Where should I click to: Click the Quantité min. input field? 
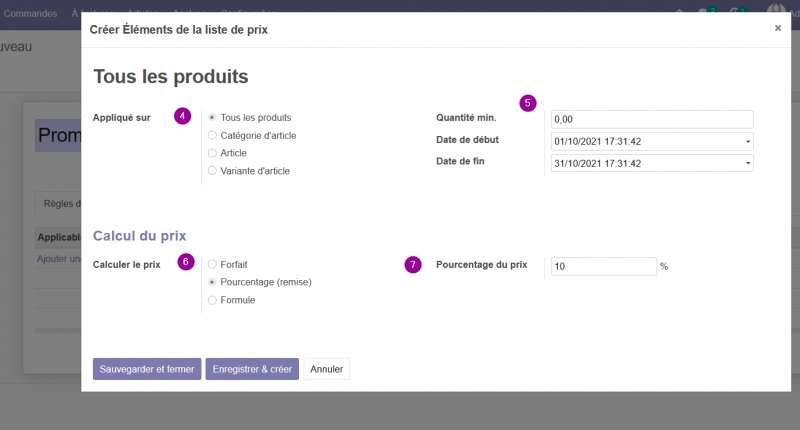click(x=652, y=119)
